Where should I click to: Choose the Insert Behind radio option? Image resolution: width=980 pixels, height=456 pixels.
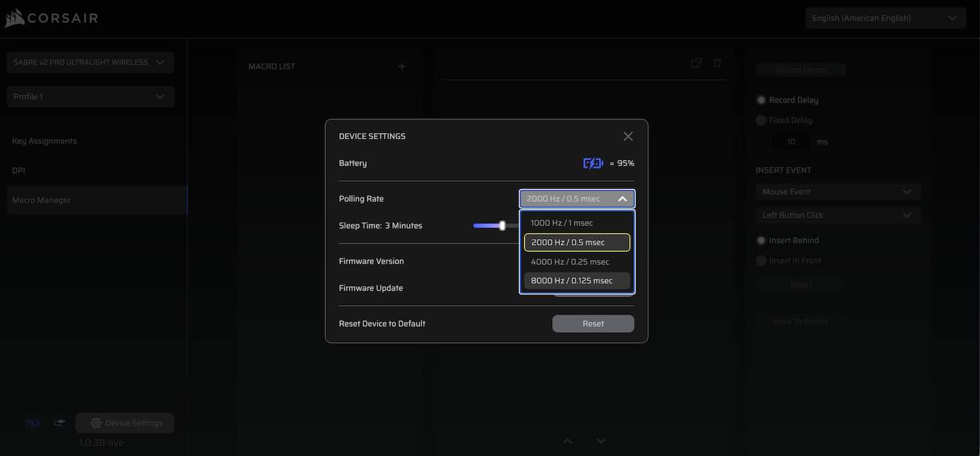coord(761,240)
